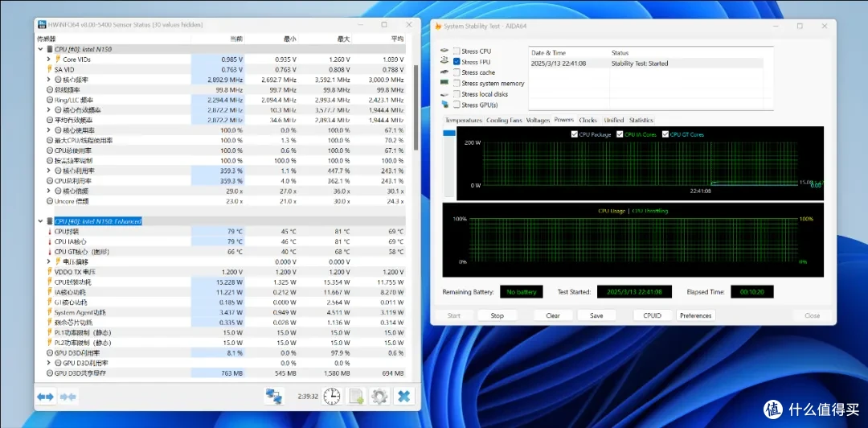Screen dimensions: 868x428
Task: Open the remote network monitoring icon
Action: [274, 397]
